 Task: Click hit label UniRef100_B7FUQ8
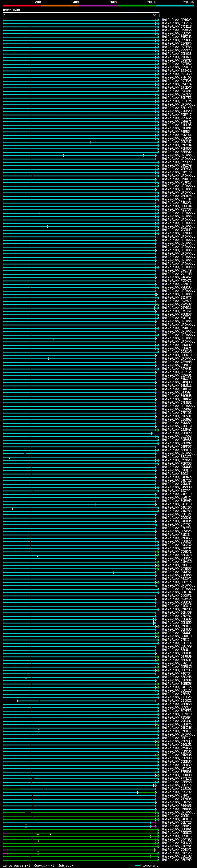176,772
